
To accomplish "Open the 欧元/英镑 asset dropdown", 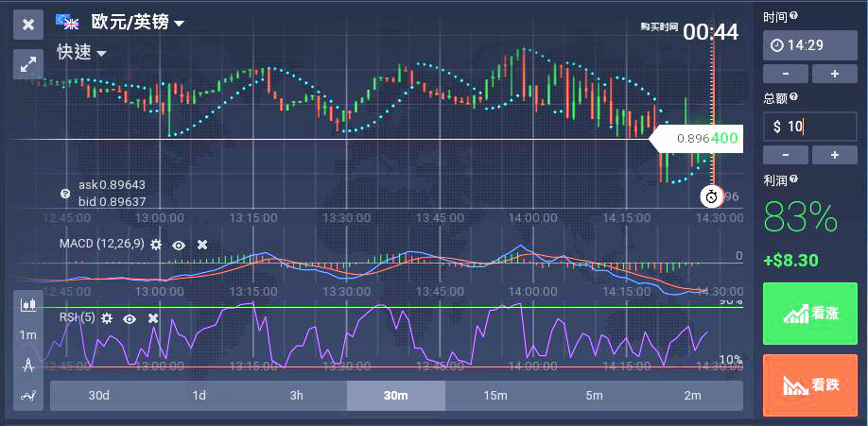I will pyautogui.click(x=137, y=23).
